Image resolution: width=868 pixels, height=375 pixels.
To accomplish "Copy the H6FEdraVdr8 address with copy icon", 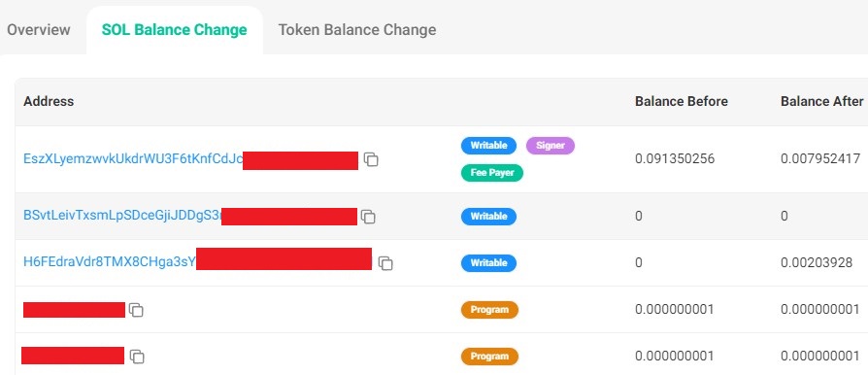I will point(385,263).
